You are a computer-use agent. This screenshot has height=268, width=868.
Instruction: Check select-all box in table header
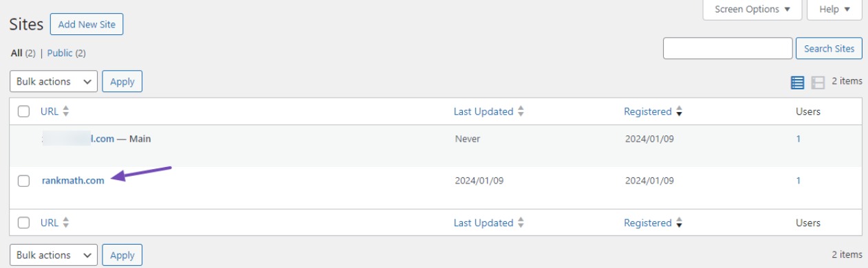point(24,111)
